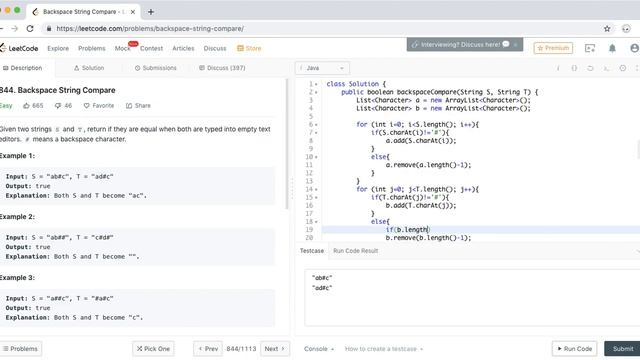
Task: Open the lock icon in address bar
Action: [x=49, y=29]
